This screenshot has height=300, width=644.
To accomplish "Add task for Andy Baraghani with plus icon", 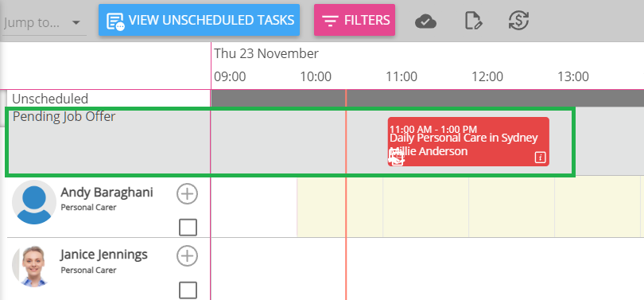I will (x=188, y=193).
